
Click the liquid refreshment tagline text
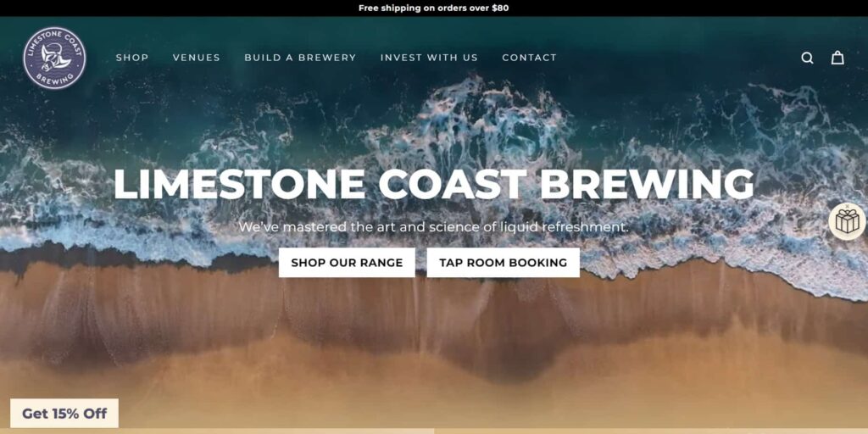tap(434, 227)
